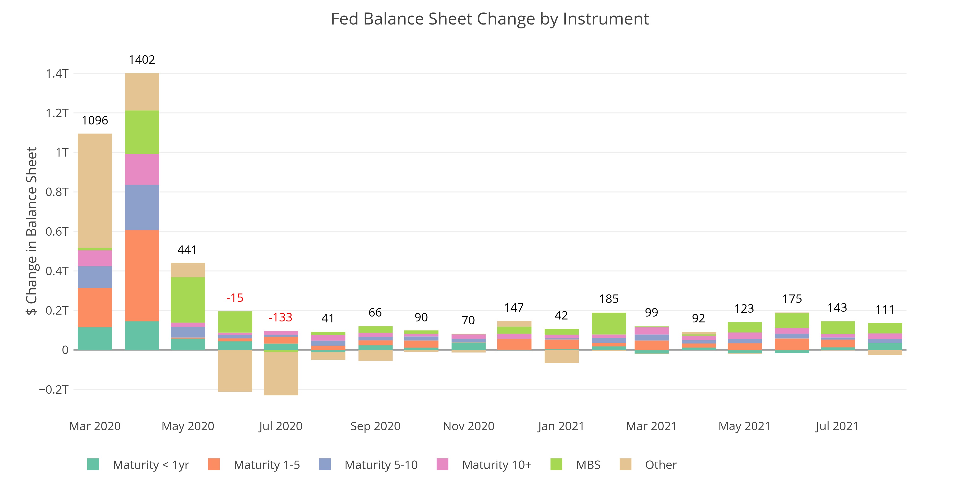980x490 pixels.
Task: Toggle the "Maturity 1-5" legend label
Action: (x=267, y=465)
